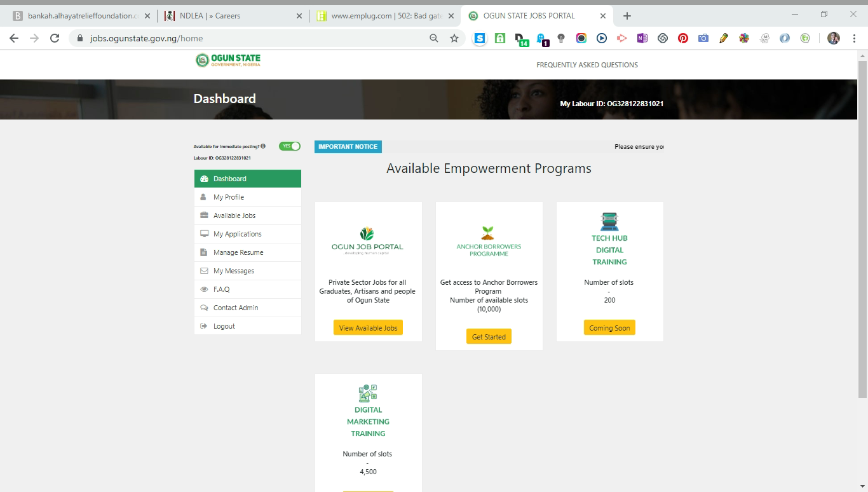Click the address bar URL field

[254, 38]
